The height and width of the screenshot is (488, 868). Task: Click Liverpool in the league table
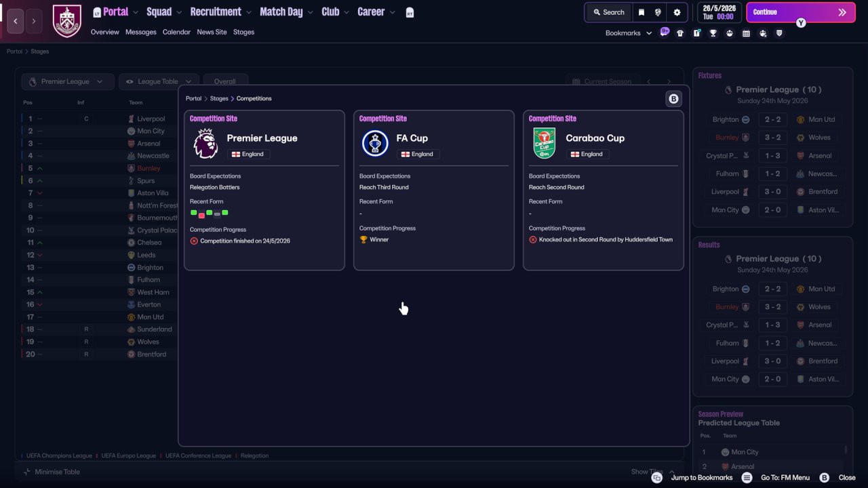point(151,119)
